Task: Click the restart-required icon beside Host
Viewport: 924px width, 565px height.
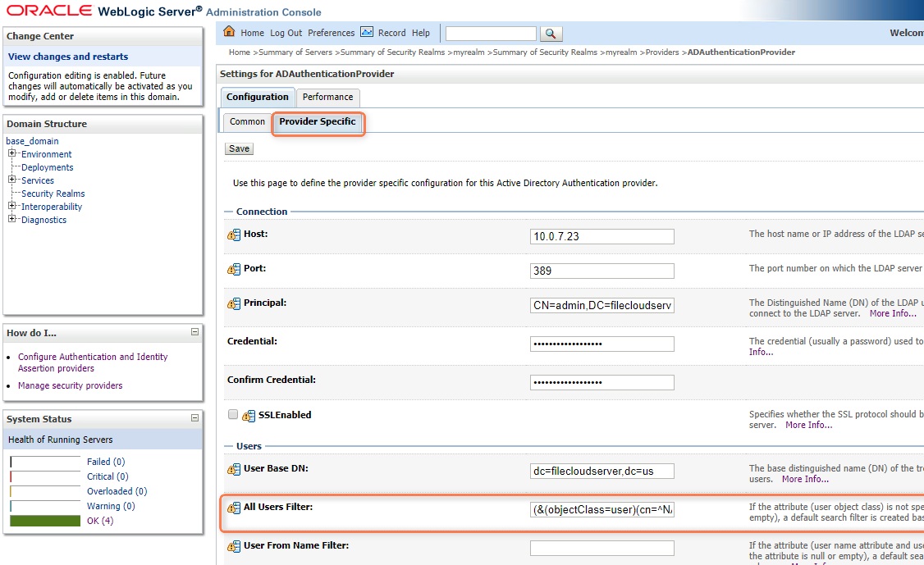Action: point(234,235)
